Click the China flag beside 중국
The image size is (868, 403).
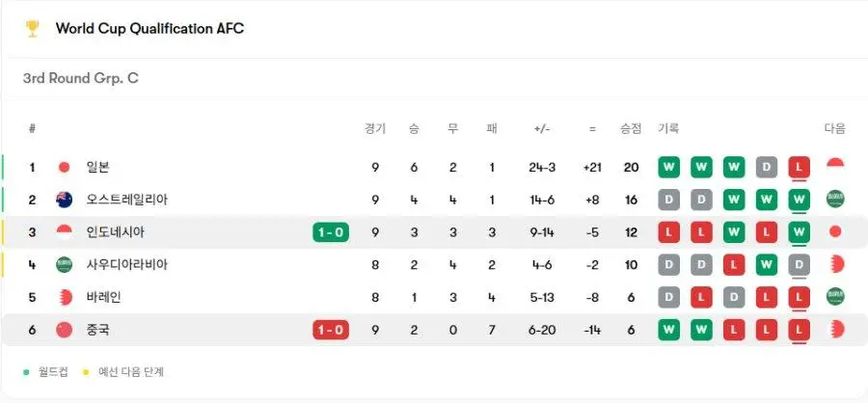65,330
